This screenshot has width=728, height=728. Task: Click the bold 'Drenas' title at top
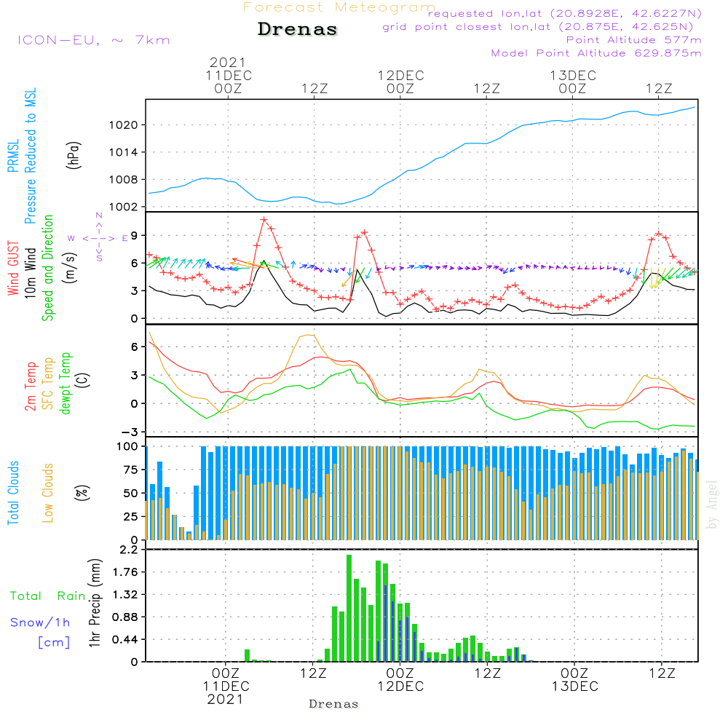tap(298, 29)
